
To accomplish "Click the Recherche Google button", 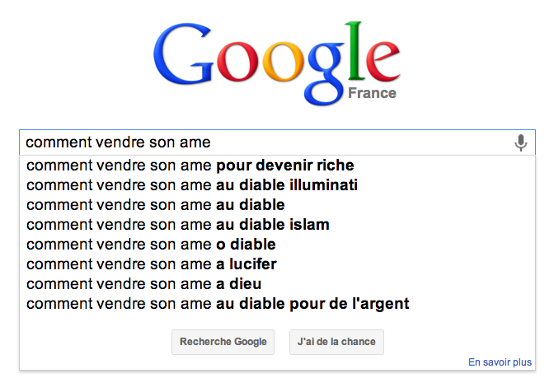I will point(223,342).
